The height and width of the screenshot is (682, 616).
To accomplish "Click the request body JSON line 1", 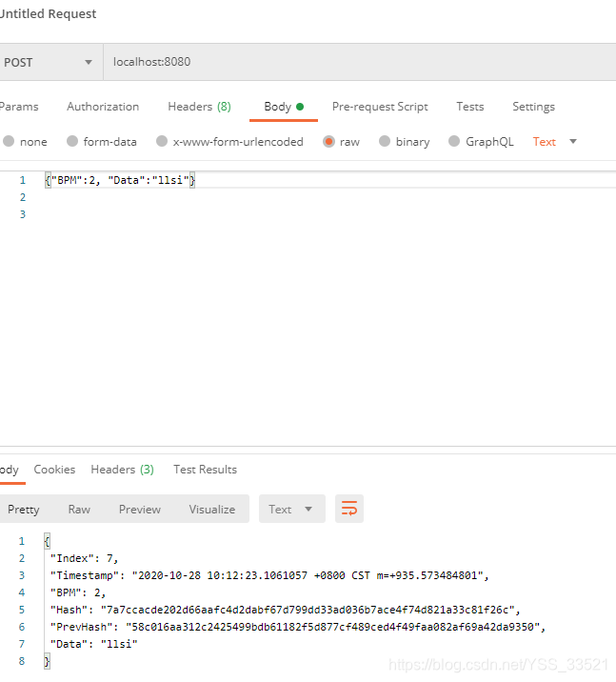I will click(120, 180).
